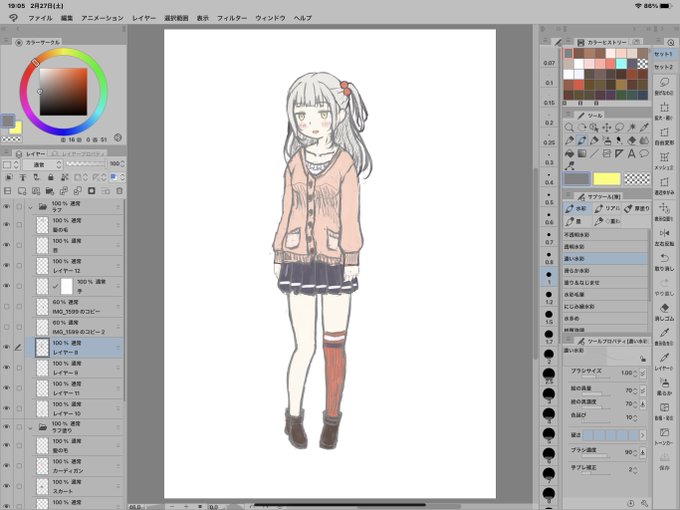This screenshot has width=680, height=510.
Task: Choose the 透明水彩 sub tool
Action: (x=605, y=246)
